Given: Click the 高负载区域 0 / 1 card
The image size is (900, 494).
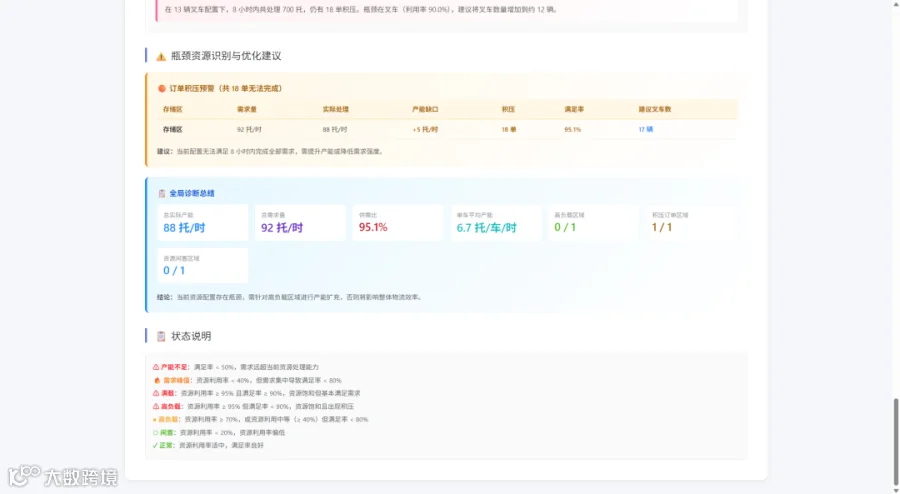Looking at the screenshot, I should click(593, 223).
